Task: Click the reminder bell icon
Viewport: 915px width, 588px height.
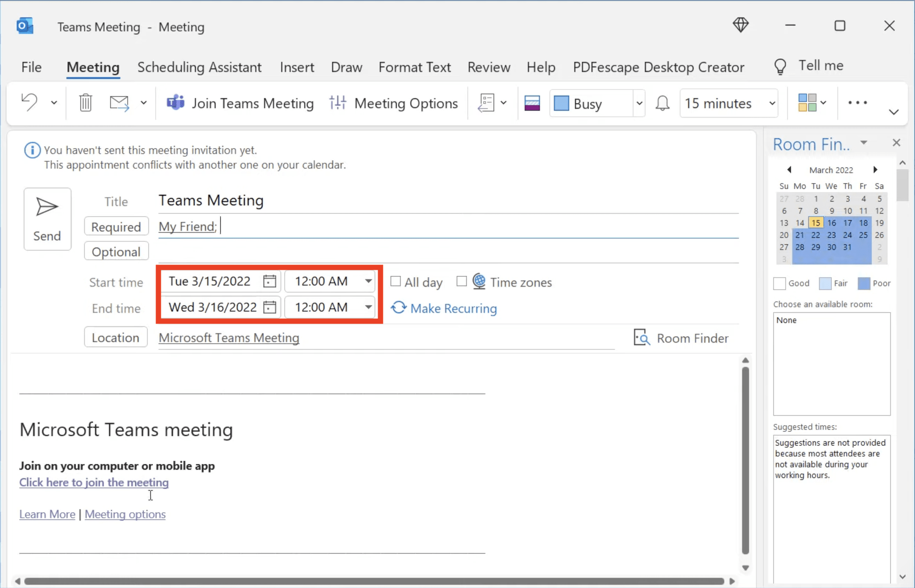Action: 662,103
